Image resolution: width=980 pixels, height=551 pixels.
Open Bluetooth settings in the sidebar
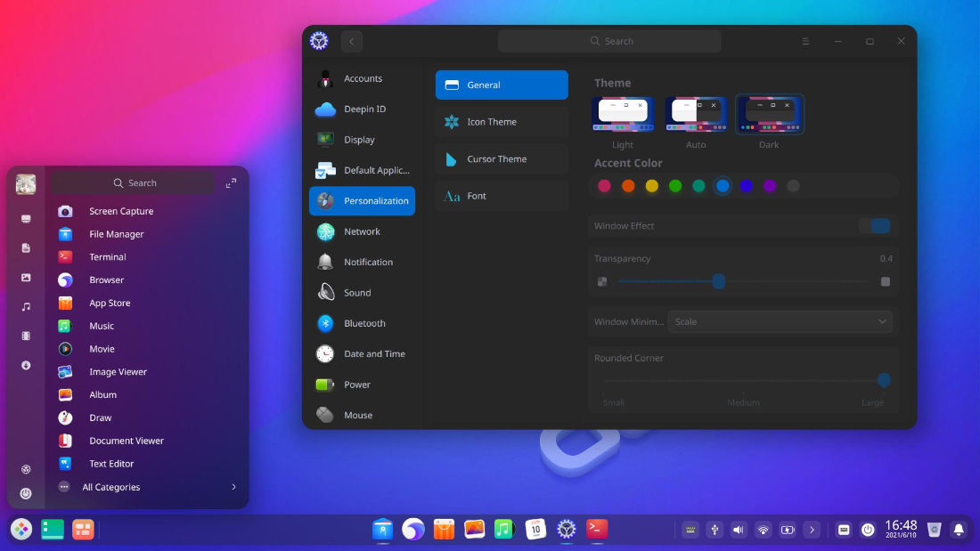point(363,323)
